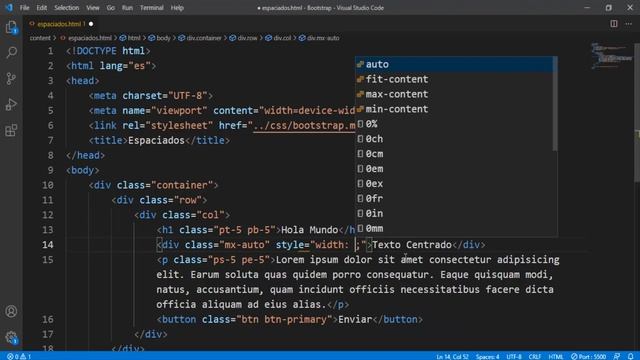Click 'Ln 14, Col 52' in status bar
This screenshot has width=640, height=360.
point(452,356)
